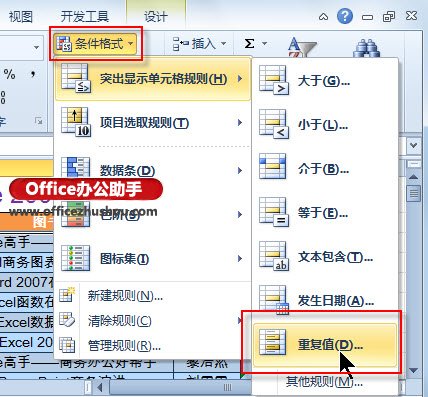Open the 数据条(D) data bars submenu

[153, 171]
